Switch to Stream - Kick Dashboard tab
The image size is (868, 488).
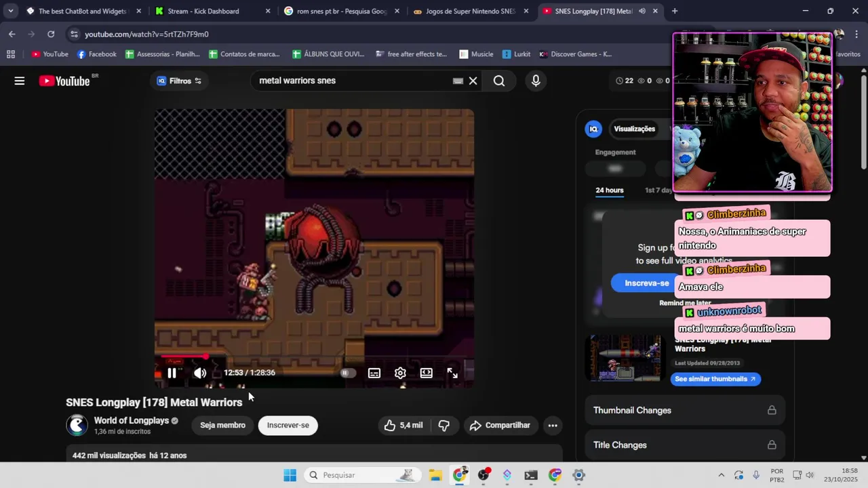point(212,11)
